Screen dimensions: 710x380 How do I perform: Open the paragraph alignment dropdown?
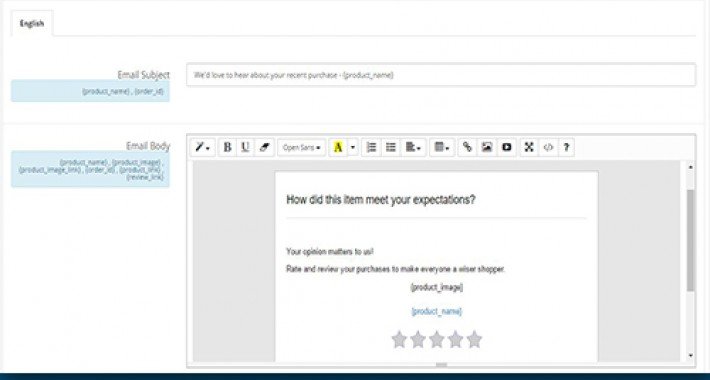click(x=413, y=147)
